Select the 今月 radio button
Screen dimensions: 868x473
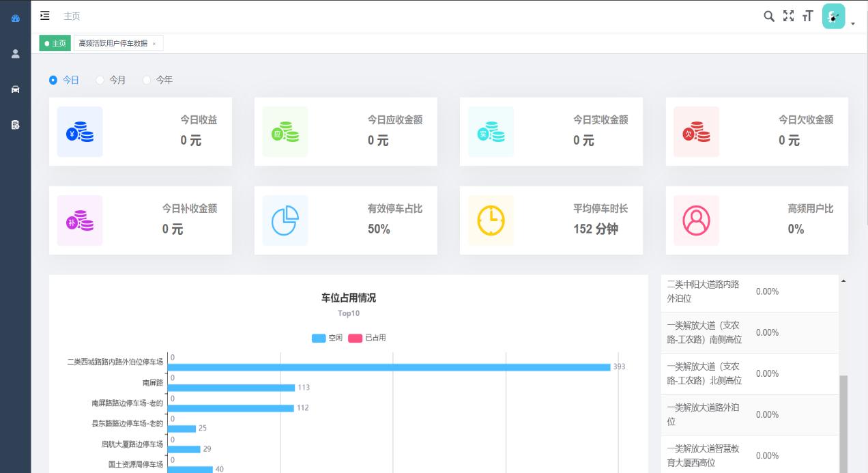tap(100, 80)
